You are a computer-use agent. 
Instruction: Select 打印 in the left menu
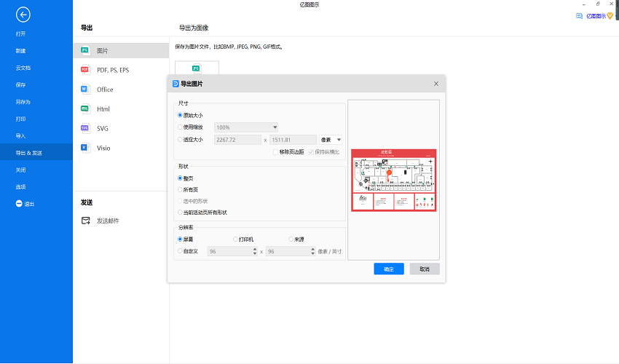point(21,119)
